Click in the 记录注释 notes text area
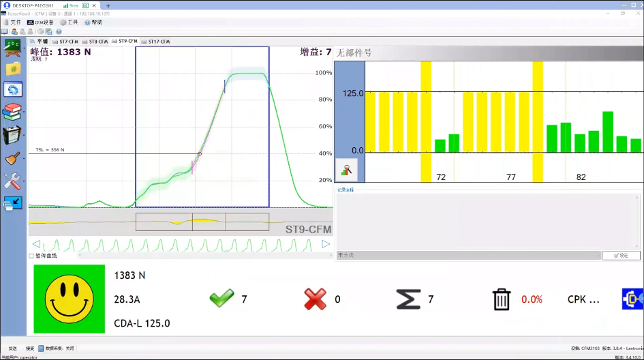644x360 pixels. click(487, 220)
